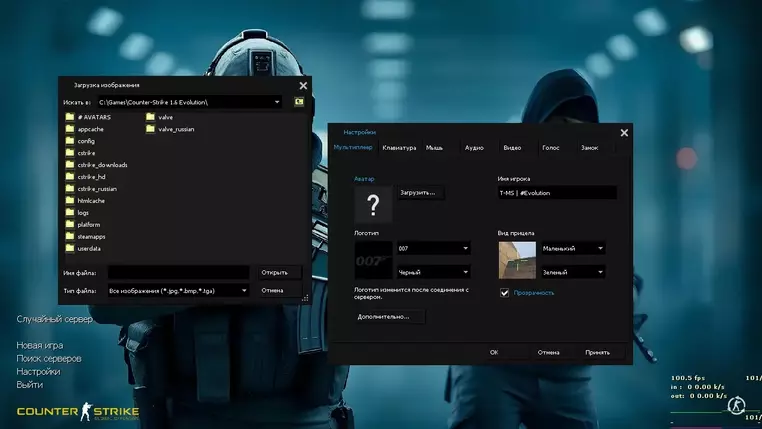Click the Имя игрока name field
Image resolution: width=762 pixels, height=429 pixels.
557,193
